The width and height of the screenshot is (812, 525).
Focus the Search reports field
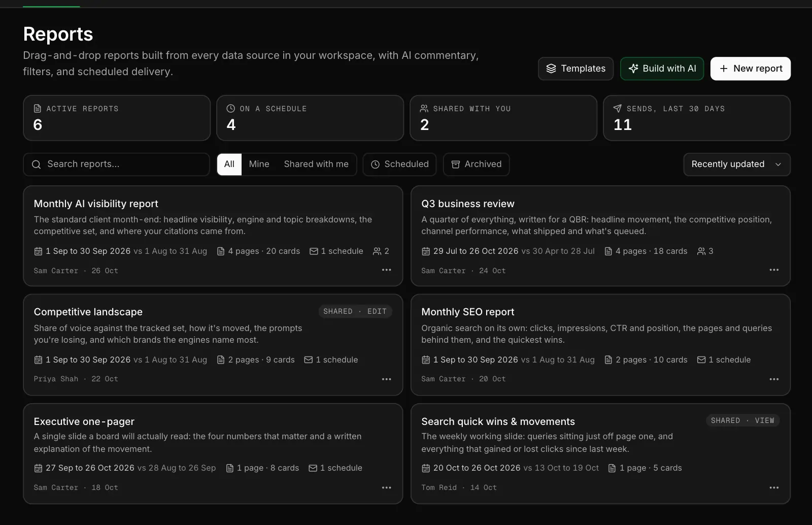116,165
